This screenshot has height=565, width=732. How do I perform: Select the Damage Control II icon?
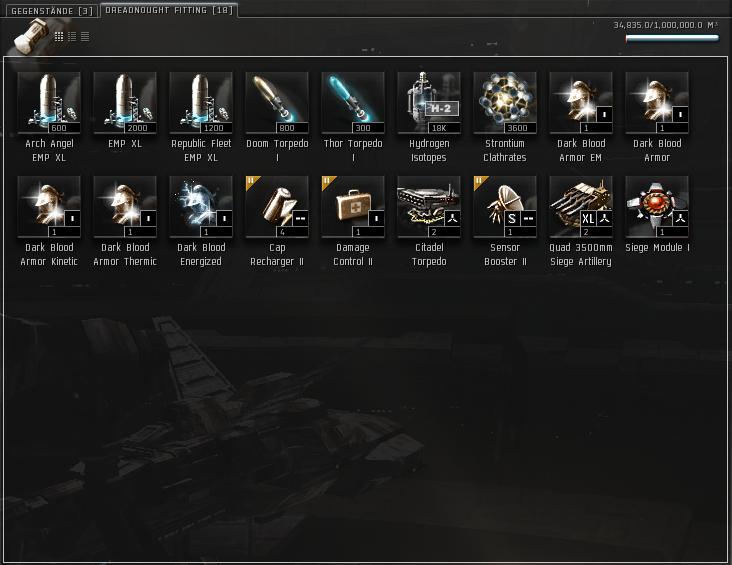[353, 207]
